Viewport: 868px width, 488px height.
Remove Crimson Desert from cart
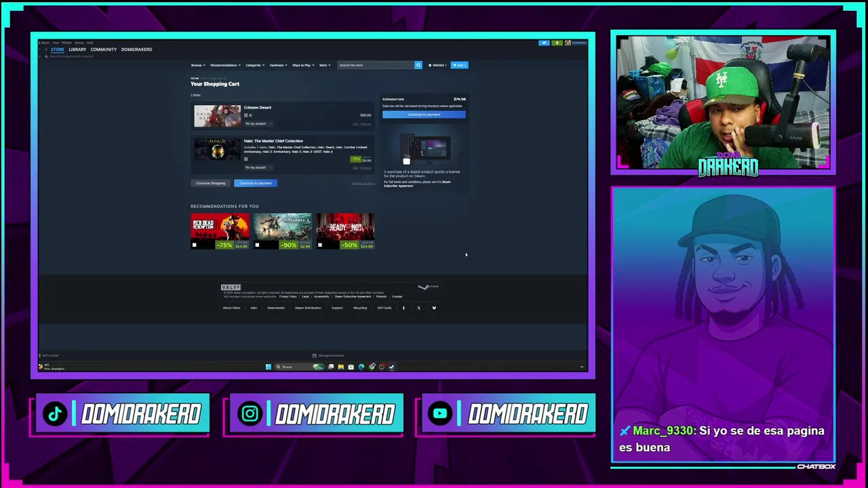[x=366, y=124]
